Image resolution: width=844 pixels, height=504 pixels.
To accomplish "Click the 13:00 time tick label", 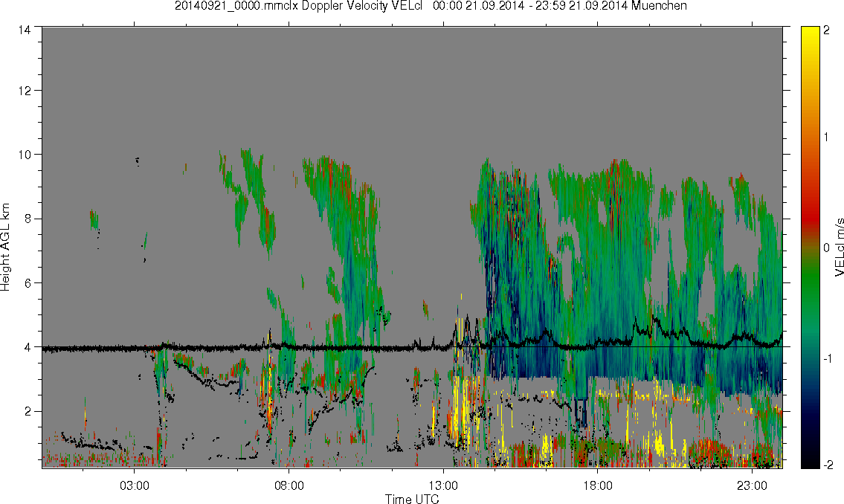I will tap(443, 485).
